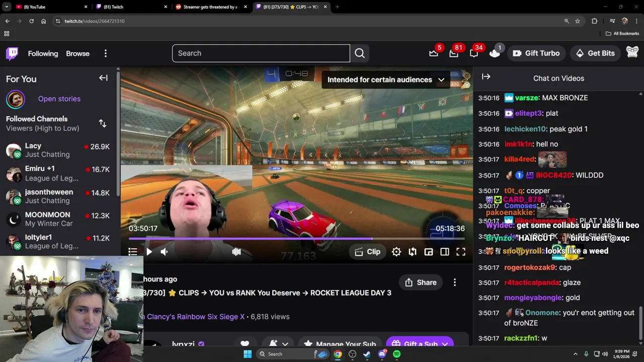644x362 pixels.
Task: Open the Windows Start menu
Action: [247, 354]
